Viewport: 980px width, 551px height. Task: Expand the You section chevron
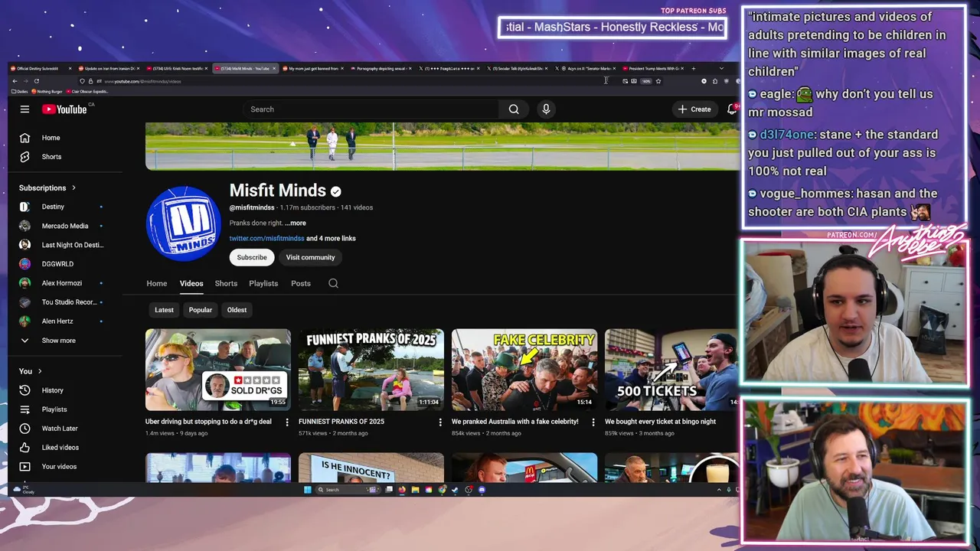(40, 371)
